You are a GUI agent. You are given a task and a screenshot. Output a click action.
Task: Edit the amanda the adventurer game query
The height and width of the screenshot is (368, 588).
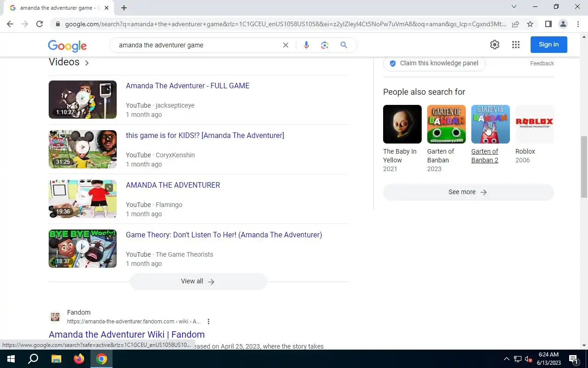[198, 45]
